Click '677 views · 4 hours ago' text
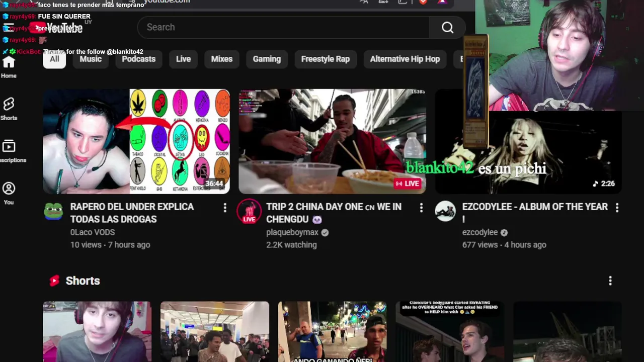The height and width of the screenshot is (362, 644). [x=504, y=245]
